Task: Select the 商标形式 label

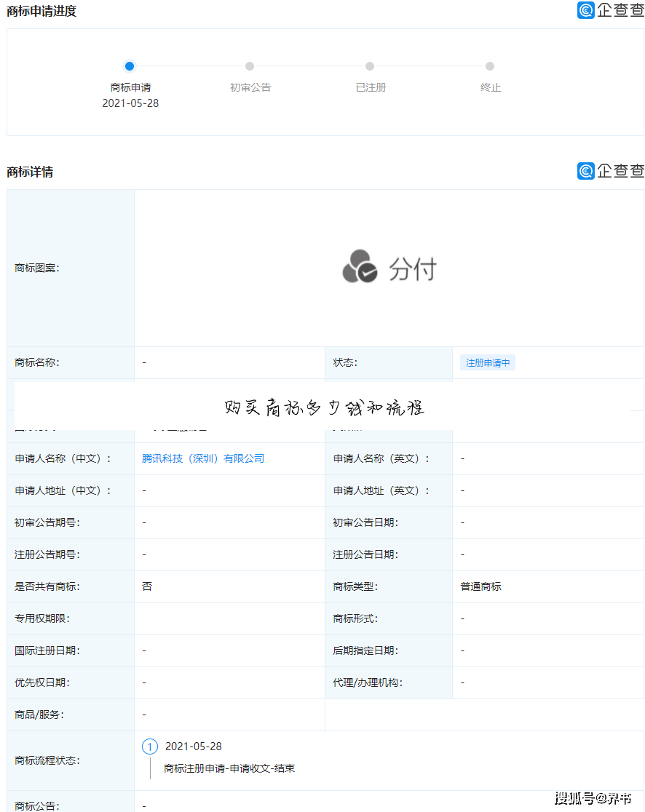Action: click(355, 619)
